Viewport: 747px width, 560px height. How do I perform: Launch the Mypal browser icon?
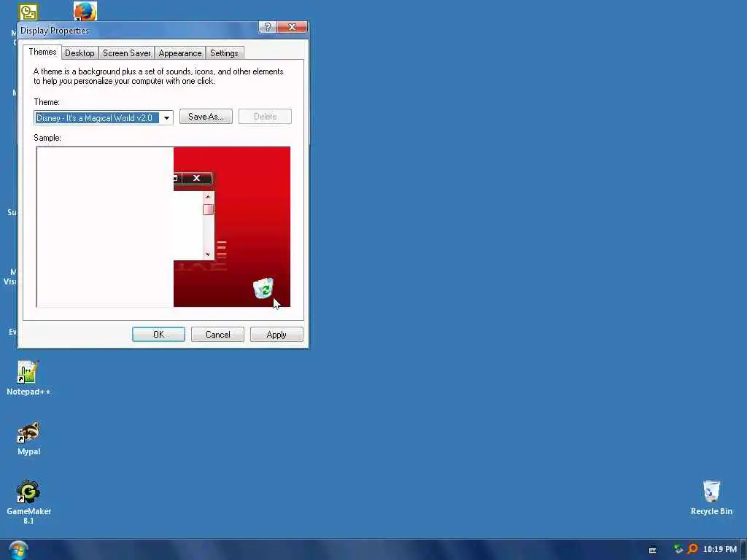click(28, 432)
